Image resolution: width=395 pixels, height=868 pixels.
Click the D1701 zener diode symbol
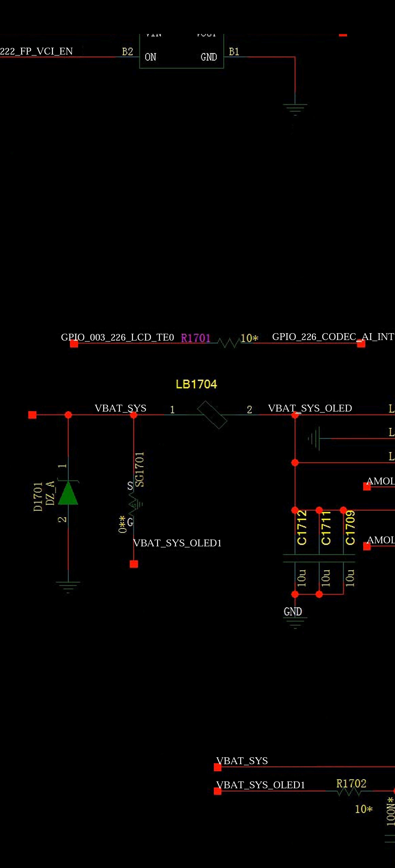68,493
